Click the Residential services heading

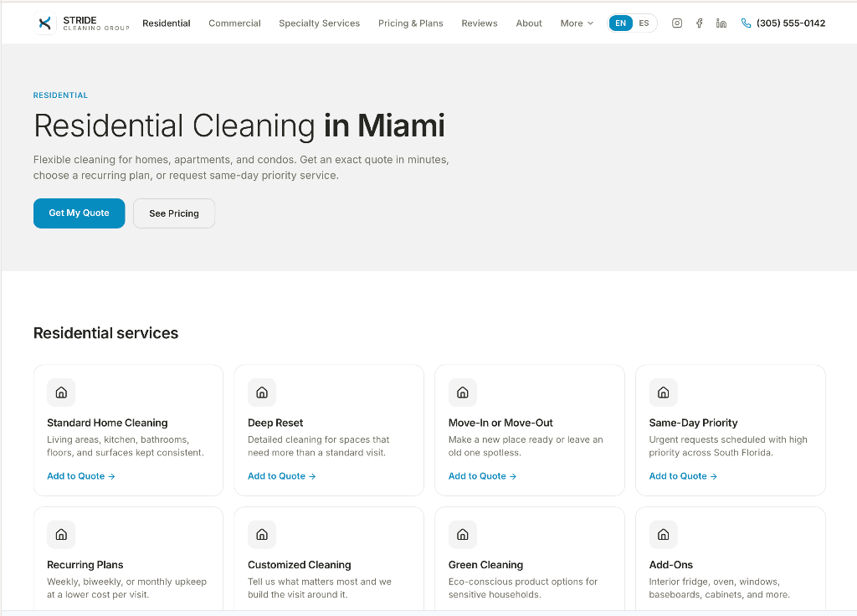point(105,333)
